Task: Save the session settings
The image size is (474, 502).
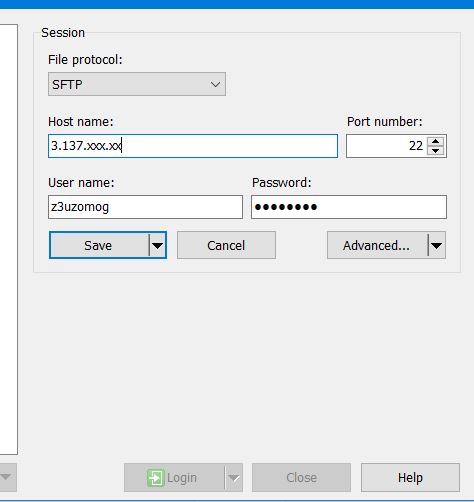Action: pos(99,245)
